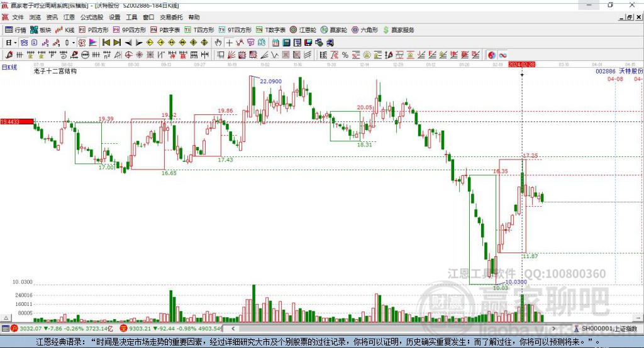Open the 9T四方形 tool
Screen dimensions: 644x348
click(235, 30)
